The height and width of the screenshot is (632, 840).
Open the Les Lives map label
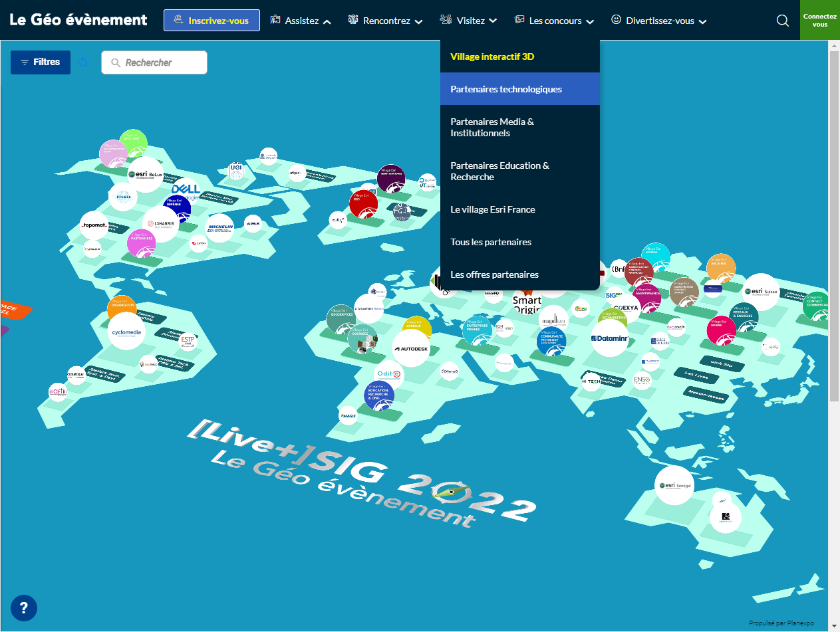[x=696, y=376]
